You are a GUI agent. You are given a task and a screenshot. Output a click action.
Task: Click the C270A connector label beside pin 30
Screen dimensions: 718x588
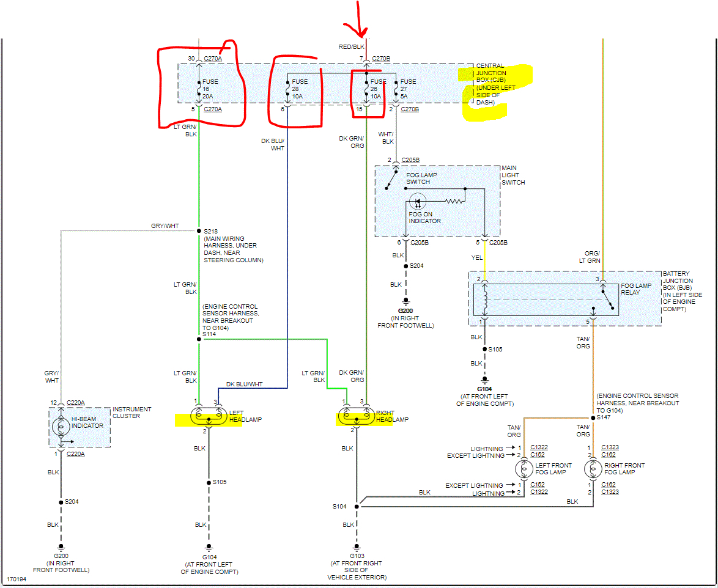click(213, 58)
